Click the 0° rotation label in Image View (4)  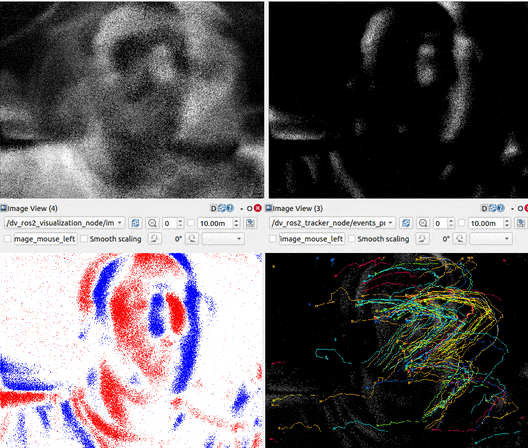coord(178,239)
